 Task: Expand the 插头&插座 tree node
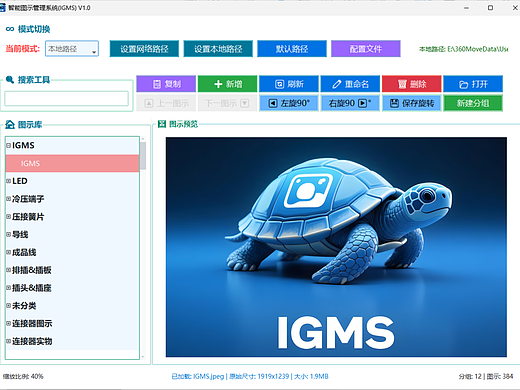point(8,288)
